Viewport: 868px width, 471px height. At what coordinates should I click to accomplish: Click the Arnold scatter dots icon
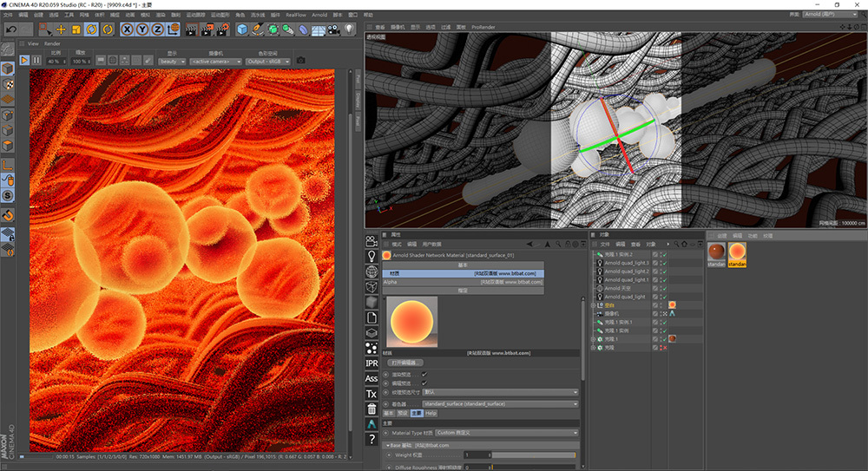coord(372,348)
